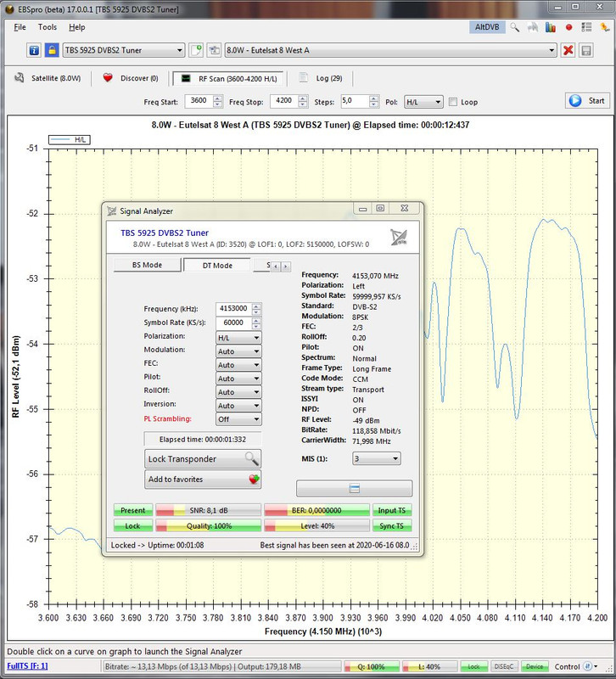The height and width of the screenshot is (679, 616).
Task: Select the RF Scan (3600-4200 H/L) tab
Action: [228, 78]
